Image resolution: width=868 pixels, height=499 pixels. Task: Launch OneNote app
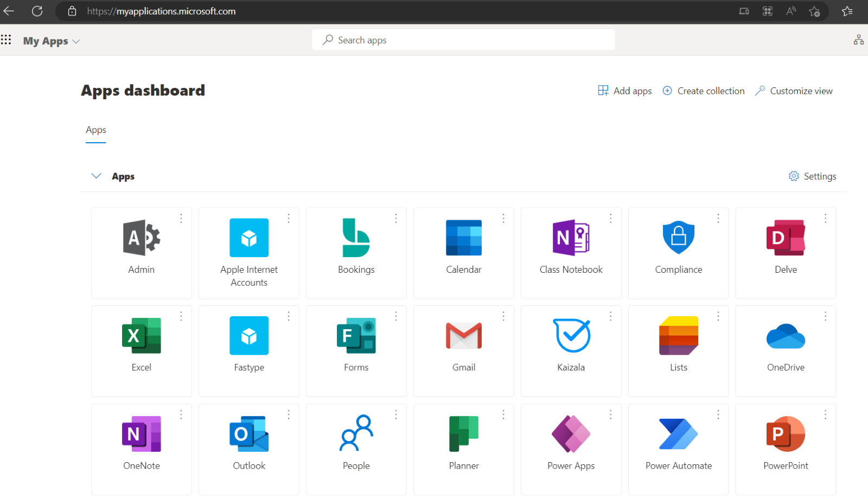[142, 434]
